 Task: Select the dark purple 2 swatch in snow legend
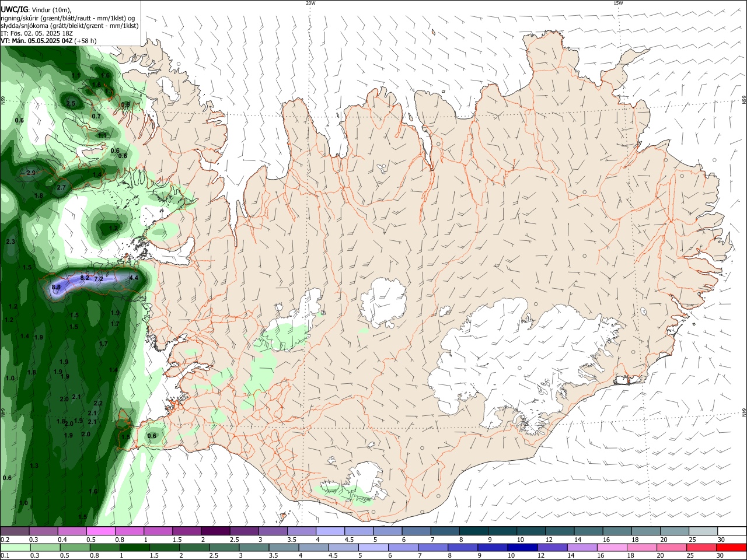click(x=215, y=531)
